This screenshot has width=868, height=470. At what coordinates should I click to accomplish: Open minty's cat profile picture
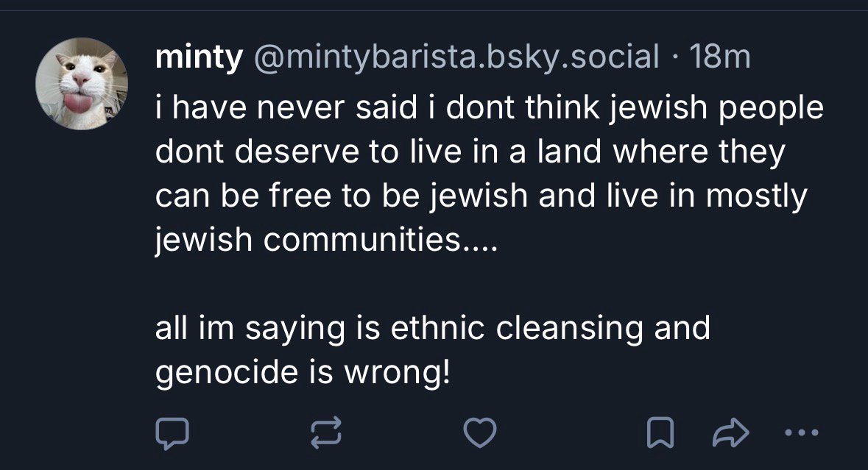(82, 83)
